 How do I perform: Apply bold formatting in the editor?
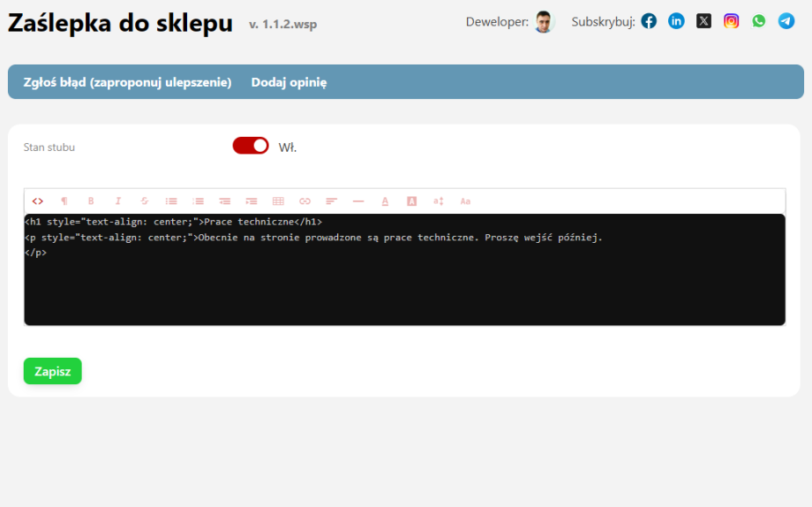click(90, 201)
